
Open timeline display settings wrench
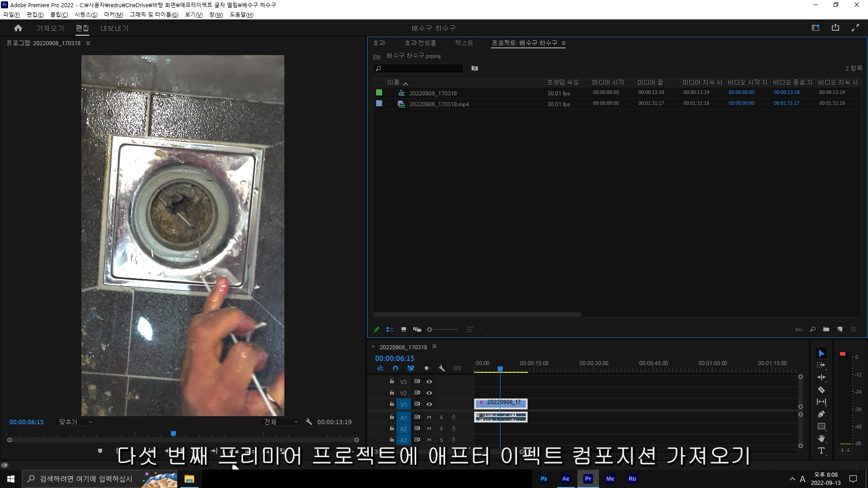(x=442, y=368)
